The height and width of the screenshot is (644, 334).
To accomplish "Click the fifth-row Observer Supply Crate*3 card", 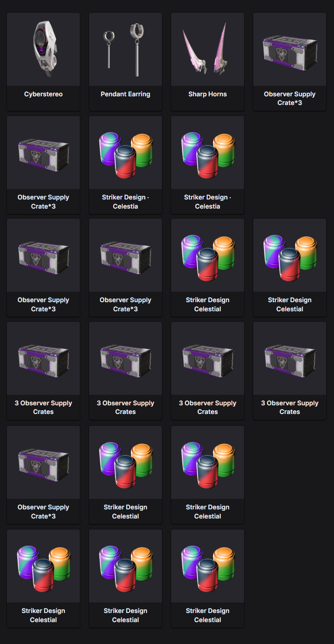I will [x=43, y=475].
